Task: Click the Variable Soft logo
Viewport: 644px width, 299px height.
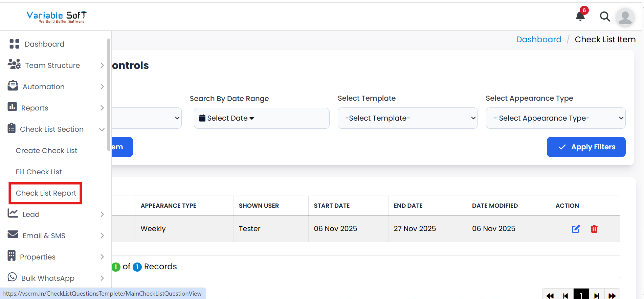Action: [57, 17]
